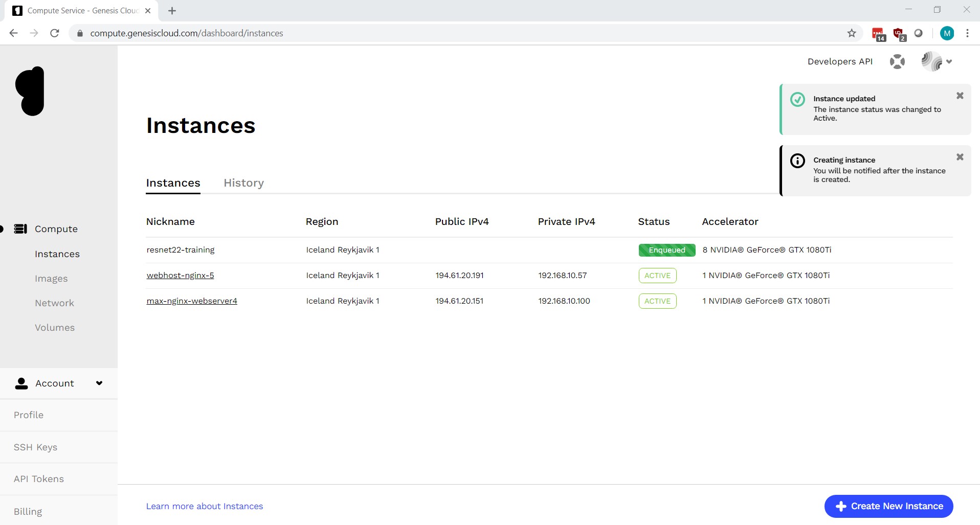980x525 pixels.
Task: Close the Compute Service browser tab
Action: (148, 11)
